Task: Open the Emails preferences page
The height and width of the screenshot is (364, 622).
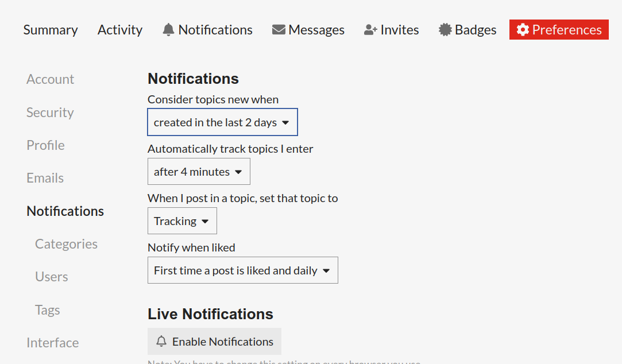Action: click(x=45, y=178)
